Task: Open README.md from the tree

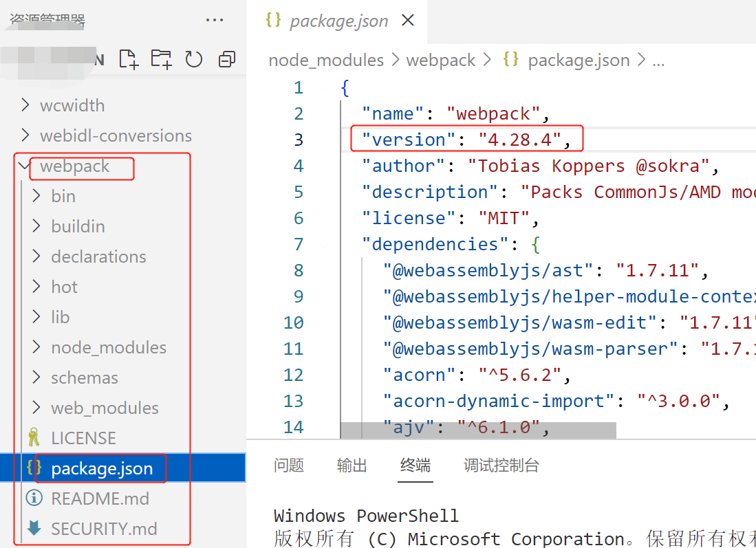Action: pyautogui.click(x=100, y=498)
